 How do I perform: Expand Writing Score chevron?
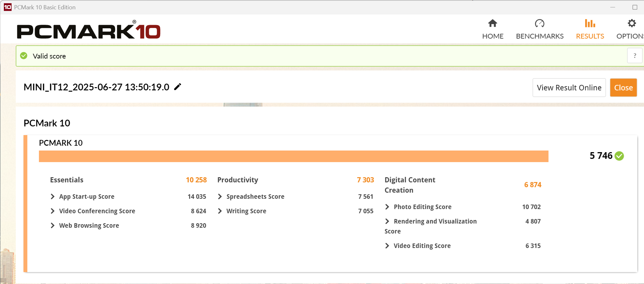(x=220, y=211)
